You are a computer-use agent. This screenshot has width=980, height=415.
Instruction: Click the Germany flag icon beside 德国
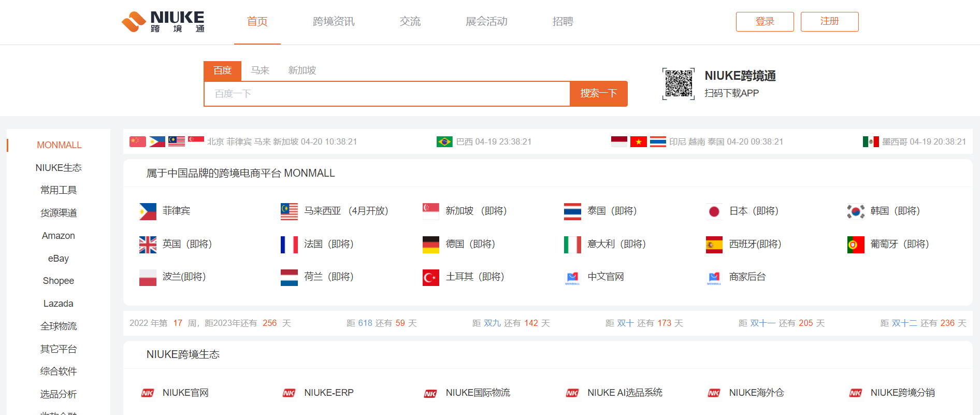pyautogui.click(x=431, y=245)
